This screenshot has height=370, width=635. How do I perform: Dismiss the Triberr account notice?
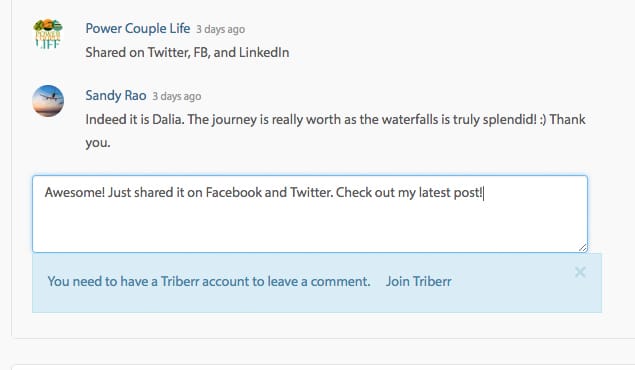[580, 272]
